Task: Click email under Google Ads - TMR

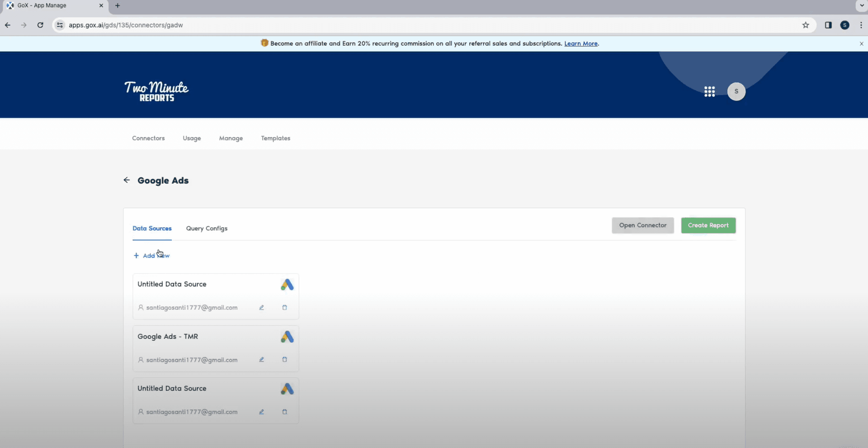Action: (192, 360)
